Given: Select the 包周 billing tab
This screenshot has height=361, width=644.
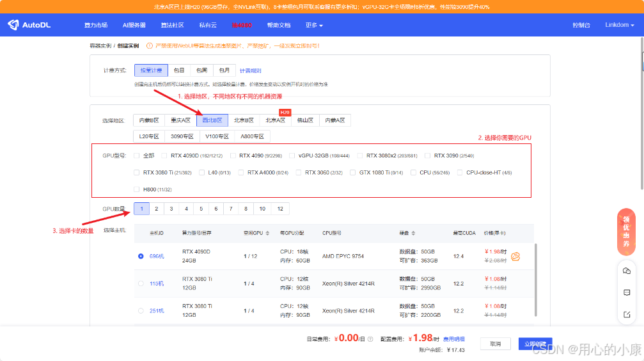Looking at the screenshot, I should click(201, 70).
